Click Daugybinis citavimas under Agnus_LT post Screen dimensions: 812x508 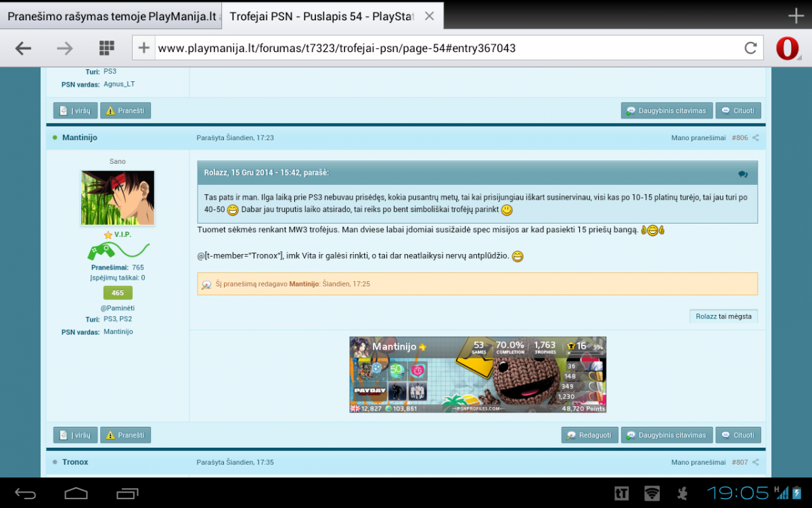667,110
